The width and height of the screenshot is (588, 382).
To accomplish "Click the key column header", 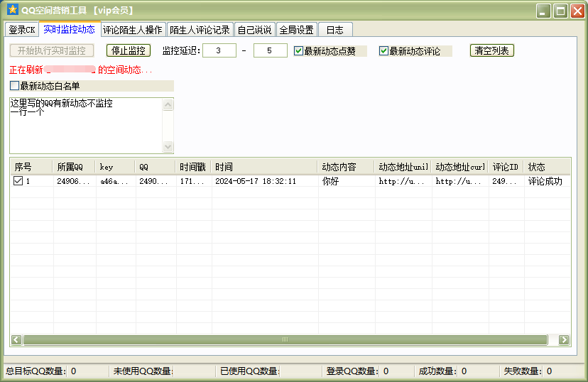I will click(x=116, y=167).
